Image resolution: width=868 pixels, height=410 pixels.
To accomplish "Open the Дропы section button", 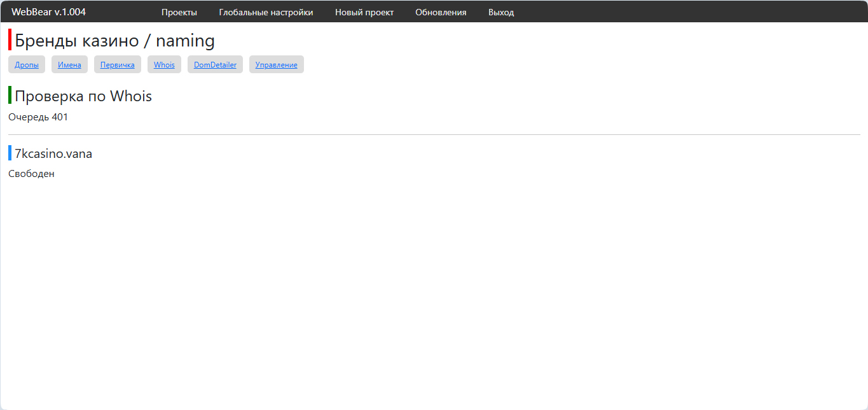I will point(27,64).
